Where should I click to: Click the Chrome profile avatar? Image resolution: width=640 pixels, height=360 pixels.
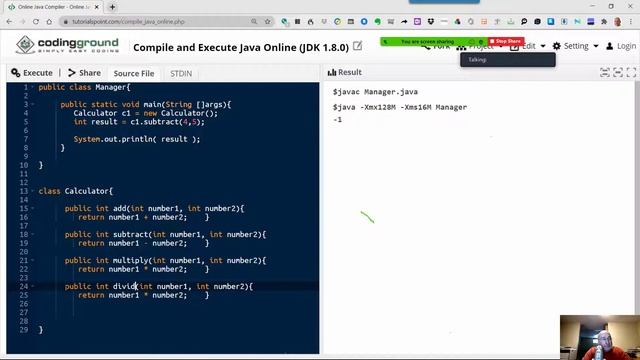tap(618, 22)
